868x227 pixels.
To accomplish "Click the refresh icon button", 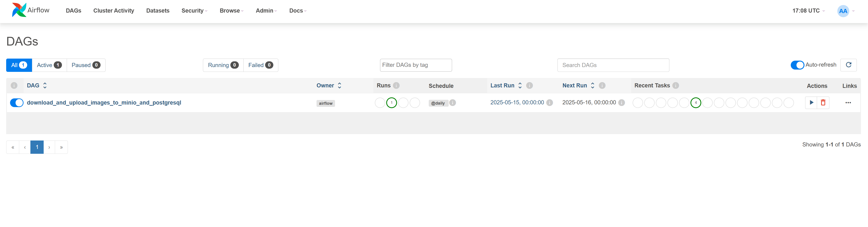I will (x=848, y=65).
